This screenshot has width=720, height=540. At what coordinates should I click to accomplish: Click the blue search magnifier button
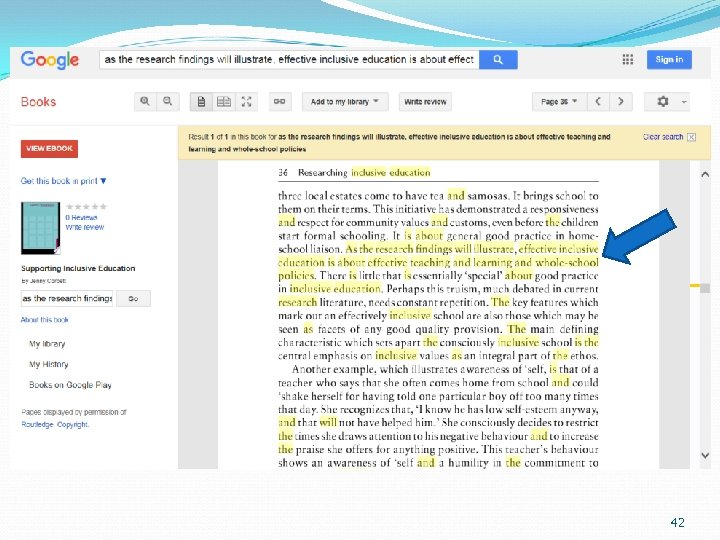(x=498, y=60)
